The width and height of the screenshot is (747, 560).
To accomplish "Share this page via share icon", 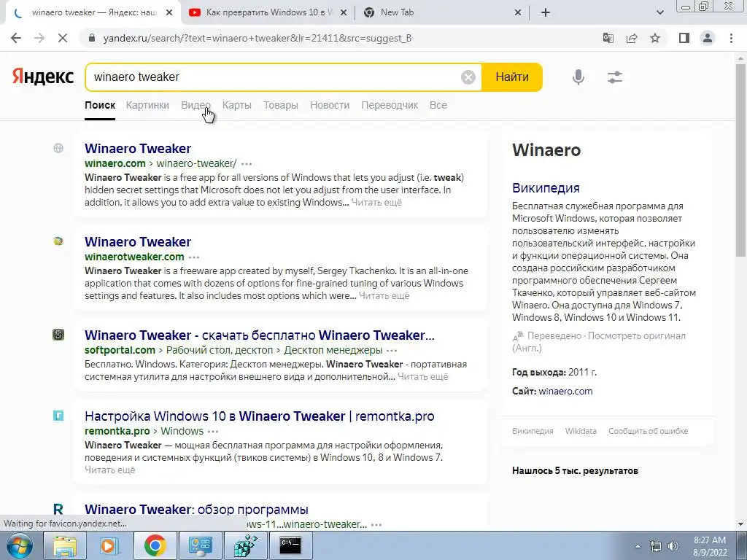I will [x=632, y=38].
